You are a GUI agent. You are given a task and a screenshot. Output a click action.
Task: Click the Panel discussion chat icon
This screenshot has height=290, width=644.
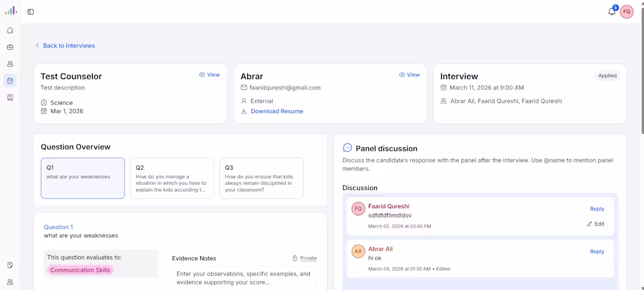tap(347, 148)
